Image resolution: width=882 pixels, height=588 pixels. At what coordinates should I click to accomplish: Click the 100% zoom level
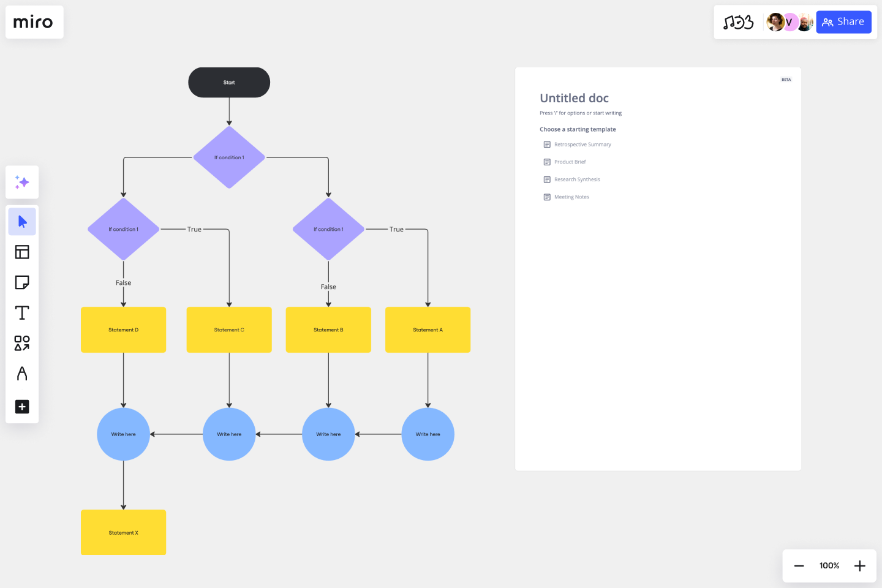(829, 565)
